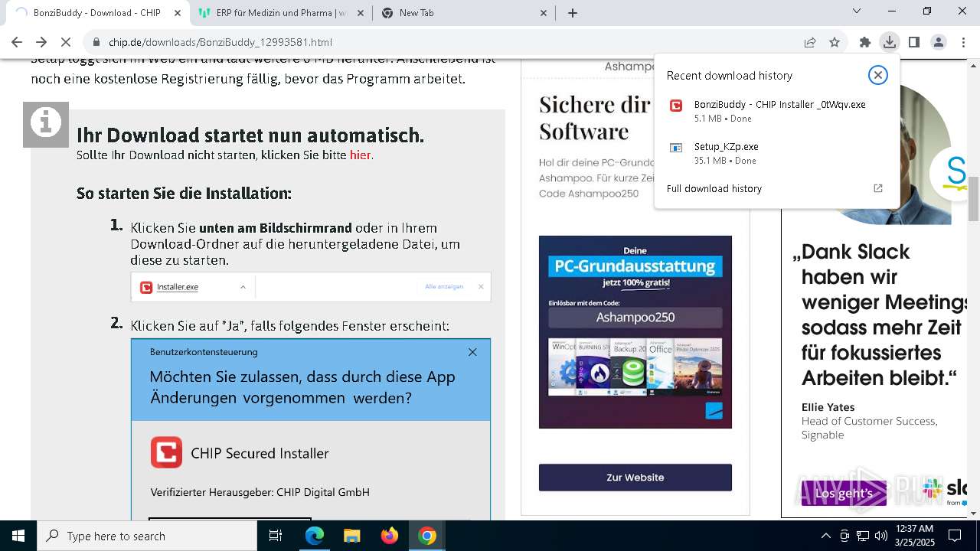The width and height of the screenshot is (980, 551).
Task: Click the Type here to search box
Action: point(147,536)
